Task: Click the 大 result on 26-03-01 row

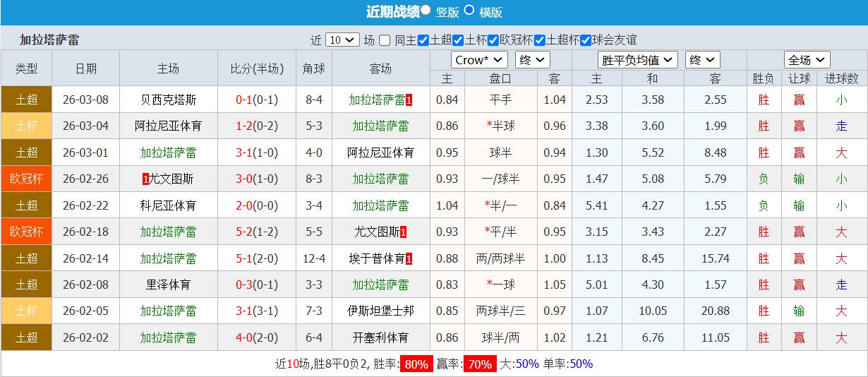Action: tap(841, 153)
